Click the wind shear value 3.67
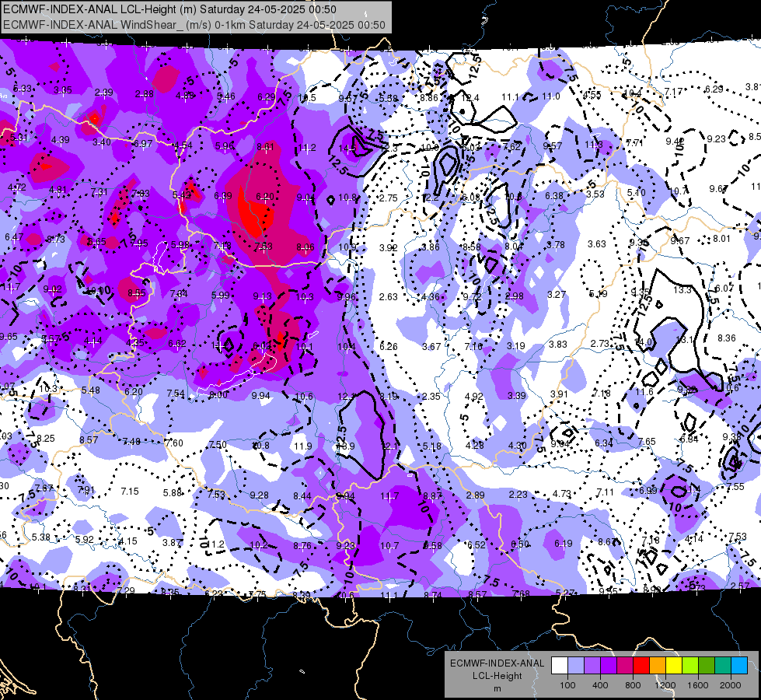The image size is (761, 700). pos(431,346)
